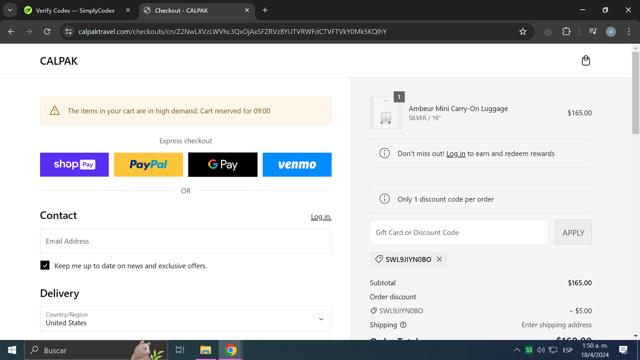
Task: Show hidden system tray icons
Action: (x=517, y=350)
